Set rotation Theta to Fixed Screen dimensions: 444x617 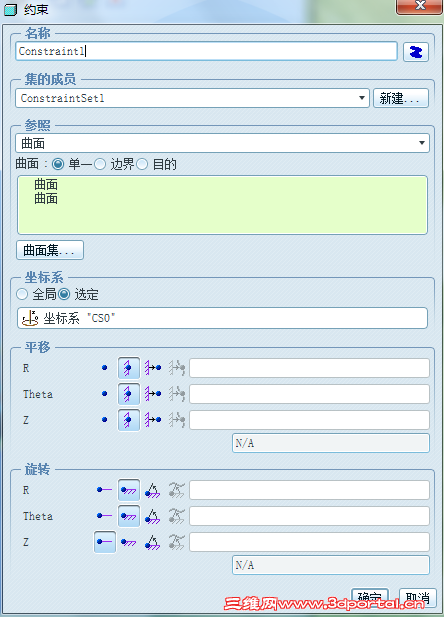[x=129, y=516]
